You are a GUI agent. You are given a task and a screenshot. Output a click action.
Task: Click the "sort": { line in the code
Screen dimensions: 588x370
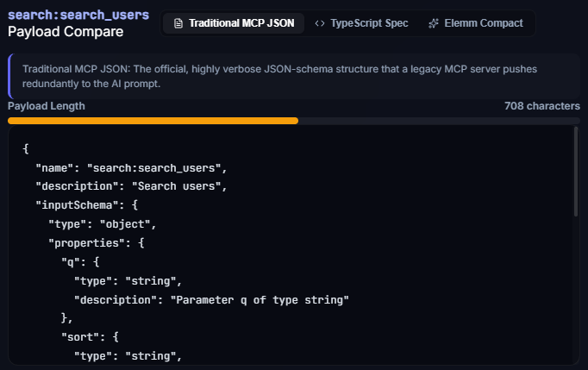click(x=90, y=337)
